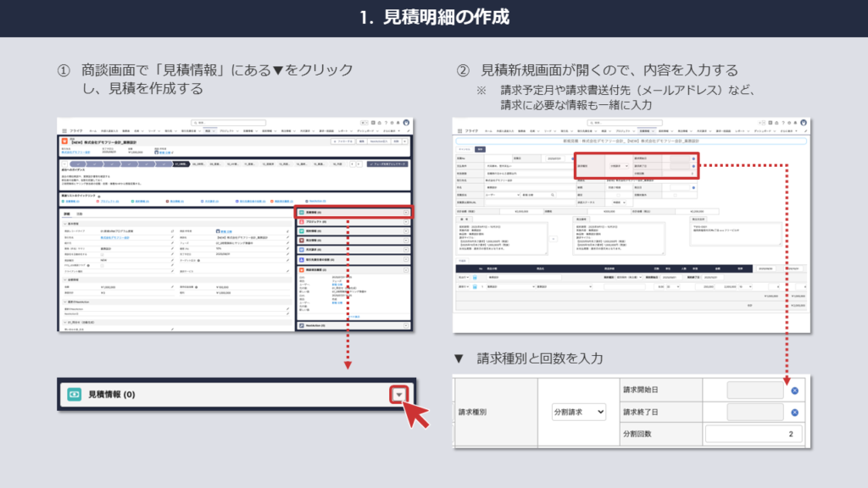Screen dimensions: 868x488
Task: Click the 見積情報 icon in enlarged panel
Action: [75, 394]
